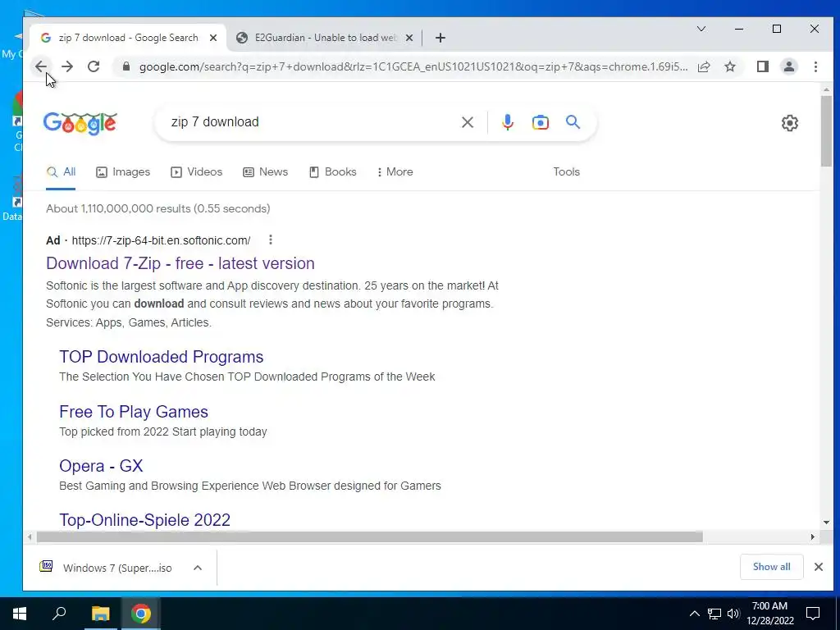Click the scroll right arrow
840x630 pixels.
pyautogui.click(x=812, y=536)
